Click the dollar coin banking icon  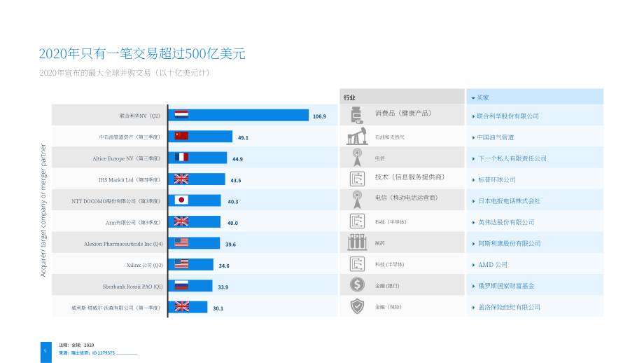click(357, 285)
